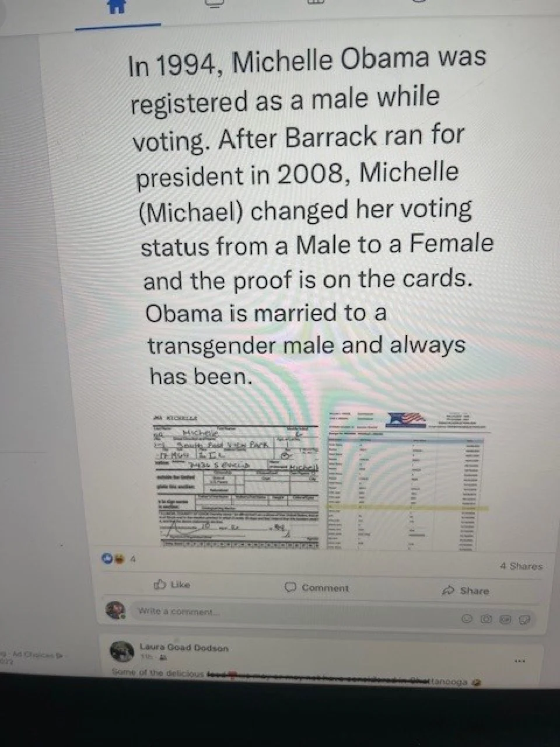This screenshot has width=560, height=747.
Task: Add a GIF to the comment
Action: (505, 619)
